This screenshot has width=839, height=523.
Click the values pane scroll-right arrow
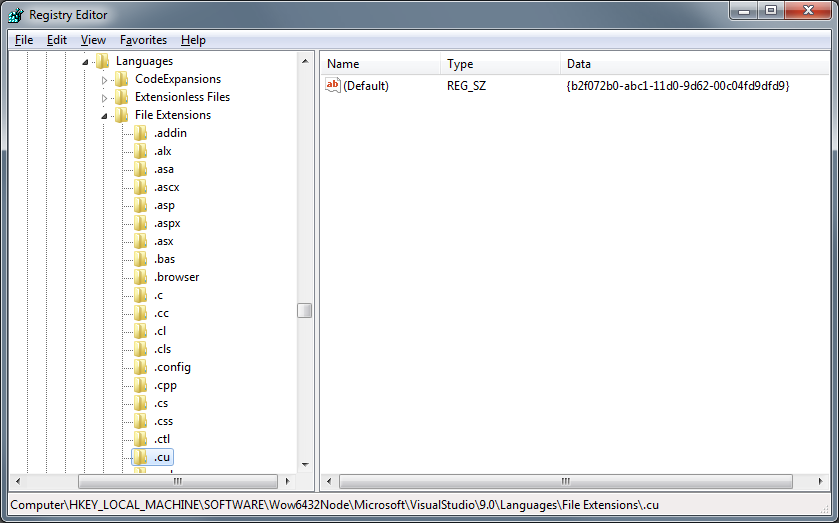821,481
